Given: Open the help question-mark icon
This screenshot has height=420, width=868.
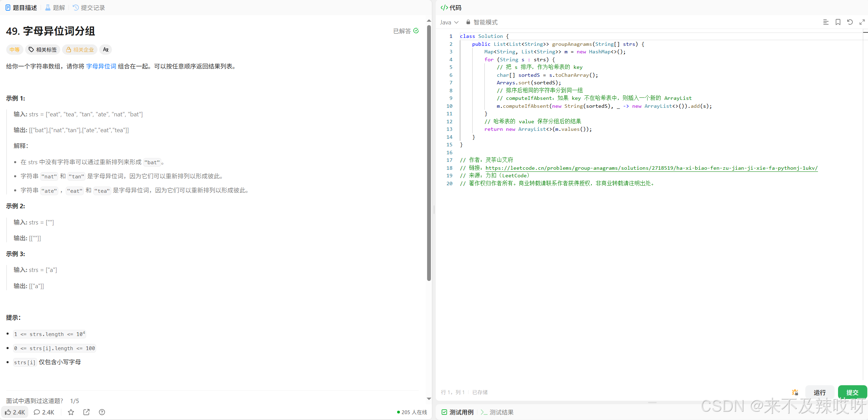Looking at the screenshot, I should point(102,412).
